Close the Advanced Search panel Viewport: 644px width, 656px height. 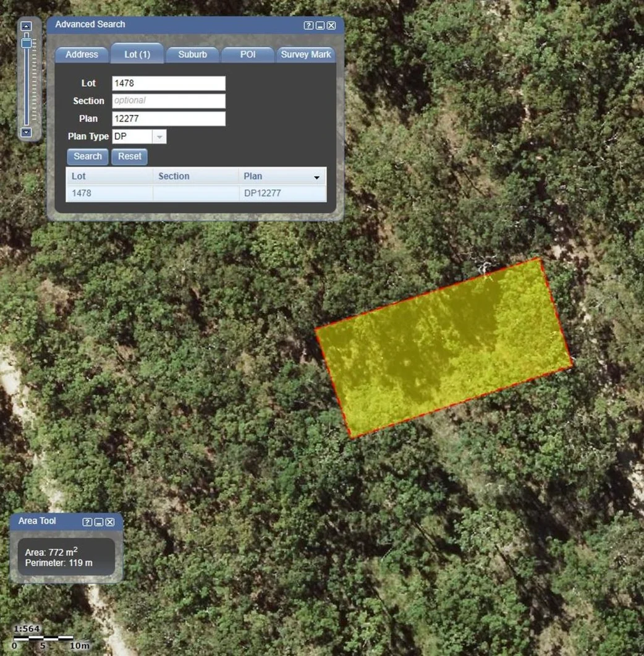tap(331, 25)
